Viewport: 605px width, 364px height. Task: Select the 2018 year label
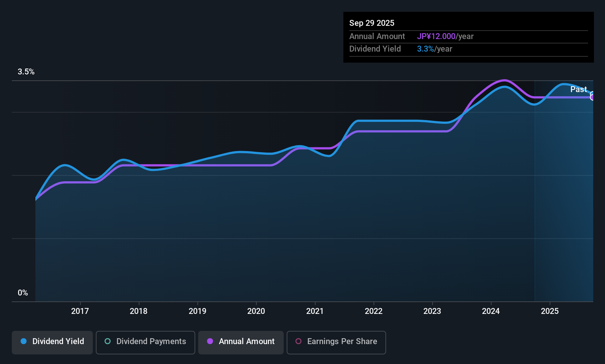(139, 311)
